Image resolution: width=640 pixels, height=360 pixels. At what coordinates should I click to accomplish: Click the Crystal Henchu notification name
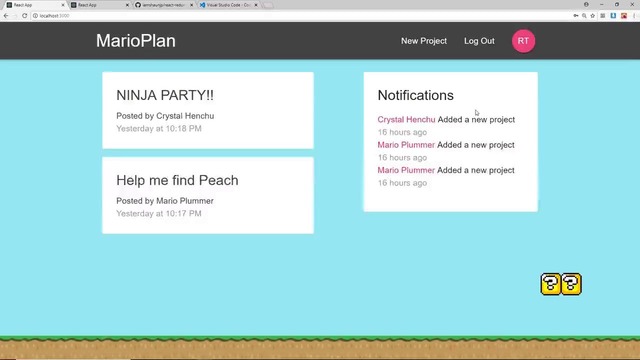coord(406,120)
